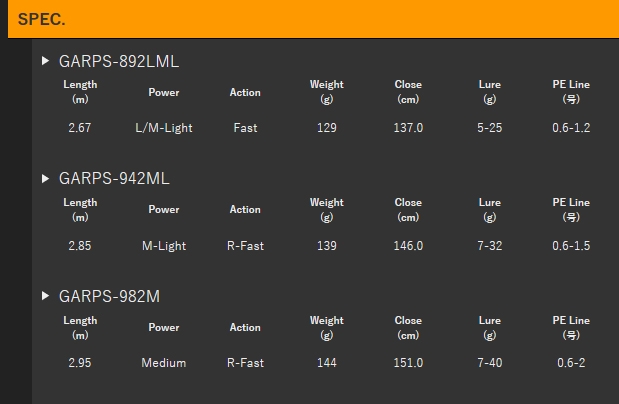Select Action header under GARPS-892LML
This screenshot has width=619, height=404.
[245, 92]
